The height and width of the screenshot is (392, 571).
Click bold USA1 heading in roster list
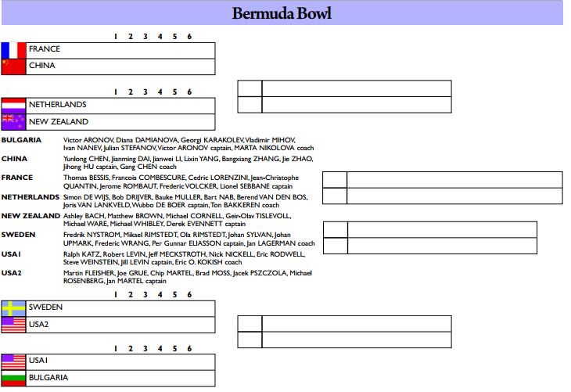click(x=11, y=254)
